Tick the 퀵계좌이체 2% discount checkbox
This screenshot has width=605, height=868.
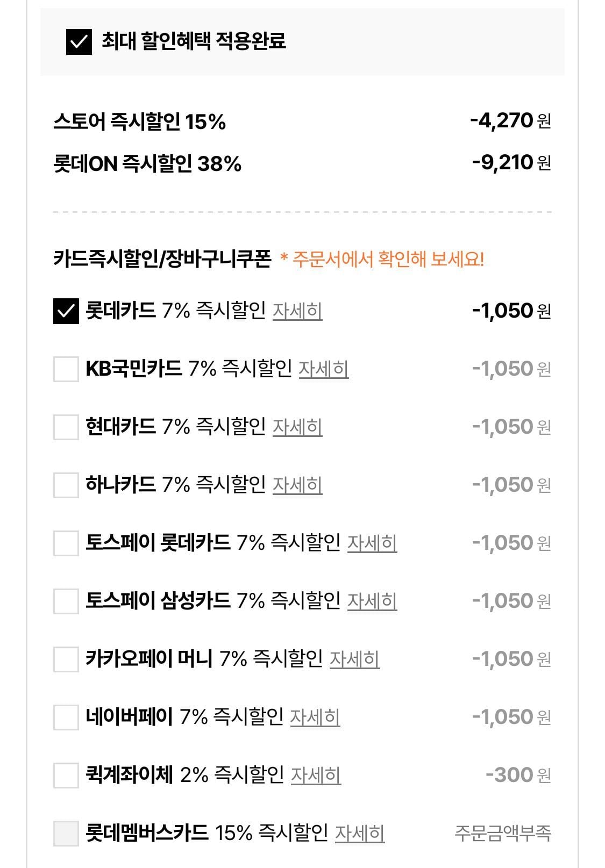click(66, 776)
